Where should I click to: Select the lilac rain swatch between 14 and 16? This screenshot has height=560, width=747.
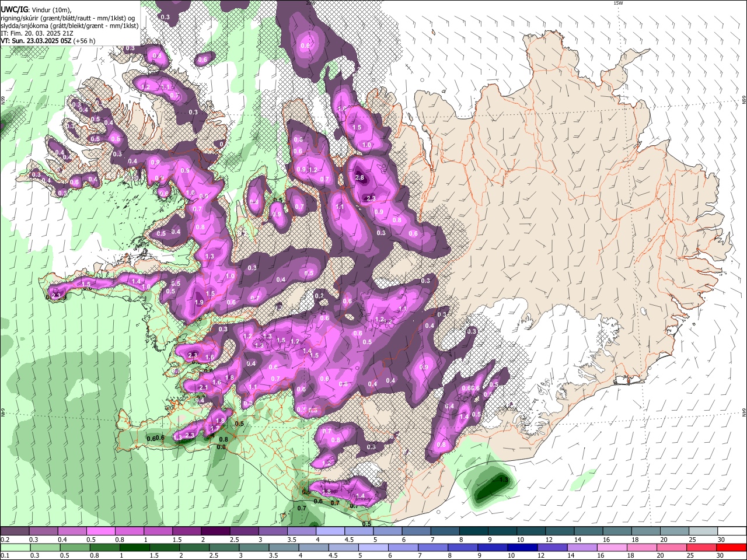582,548
